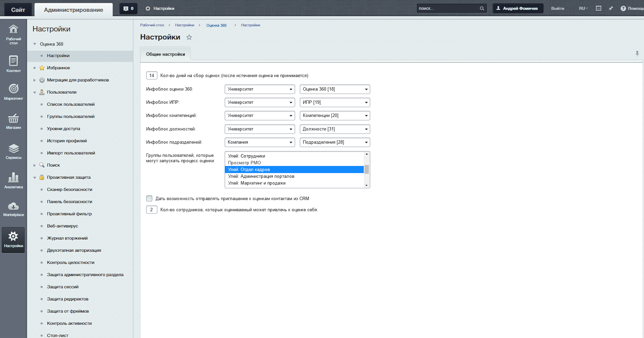
Task: Click the days count input field
Action: (152, 75)
